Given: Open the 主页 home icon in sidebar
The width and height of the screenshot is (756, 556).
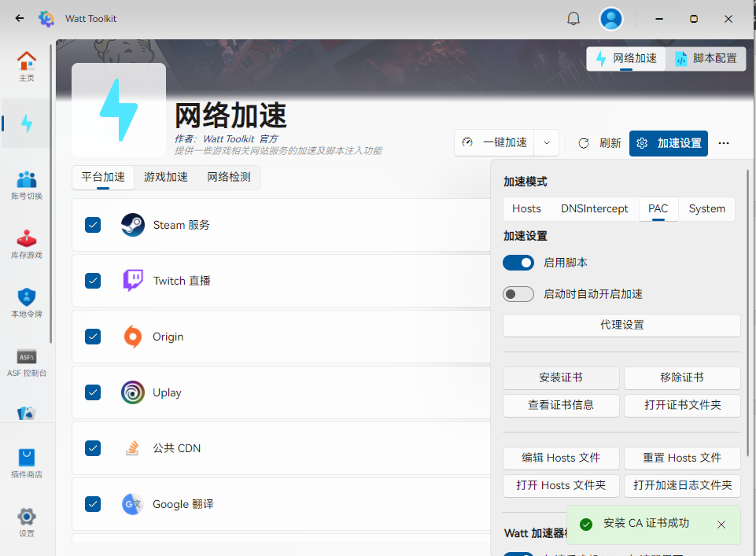Looking at the screenshot, I should 27,66.
